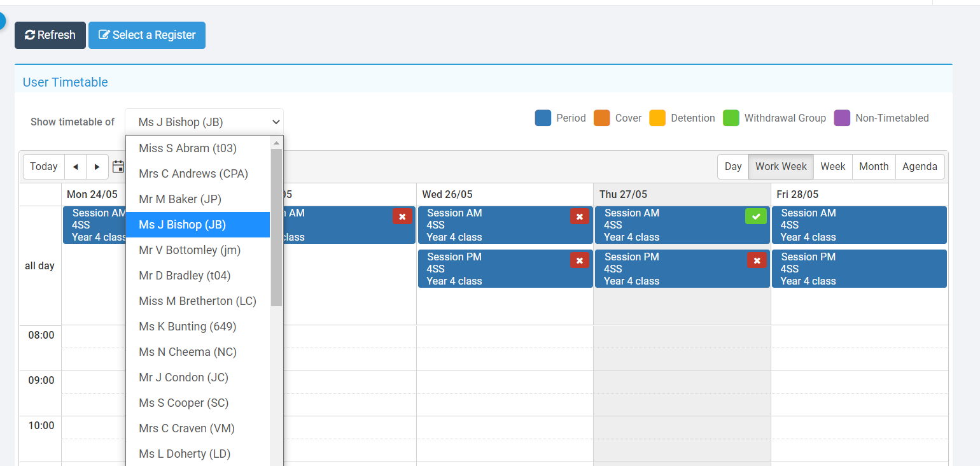Viewport: 980px width, 466px height.
Task: Click red X on Thursday Session PM
Action: click(x=756, y=260)
